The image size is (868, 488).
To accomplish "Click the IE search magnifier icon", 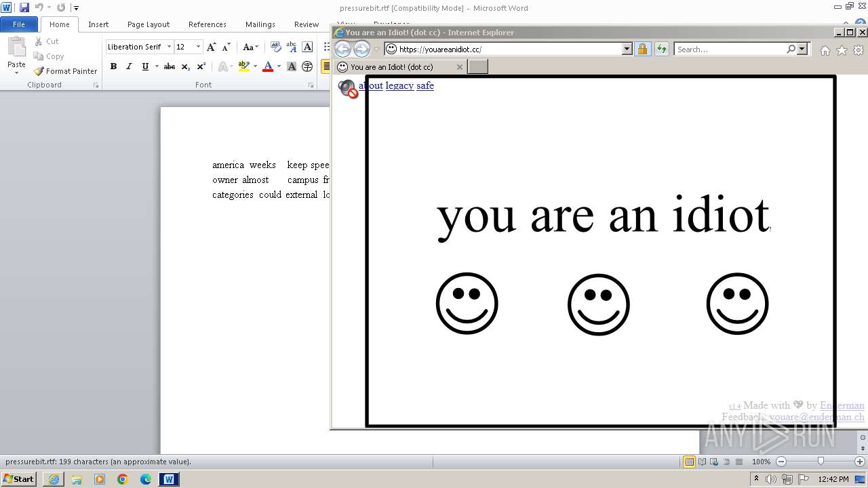I will tap(791, 49).
